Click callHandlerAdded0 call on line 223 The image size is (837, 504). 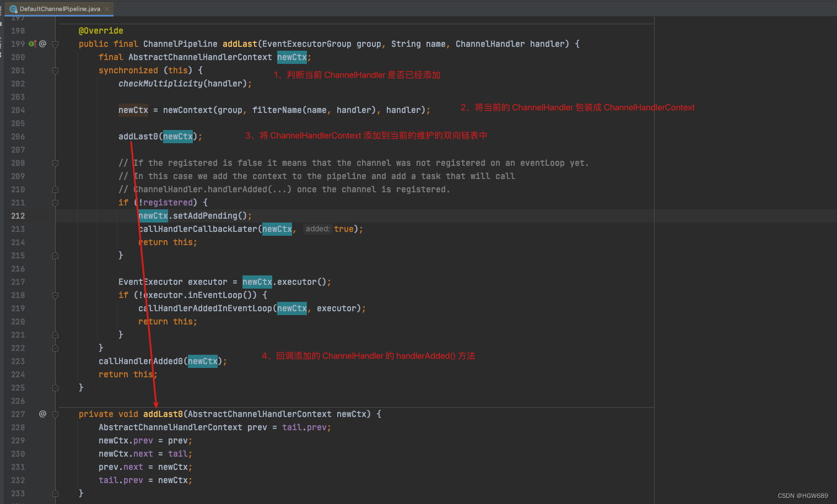141,361
